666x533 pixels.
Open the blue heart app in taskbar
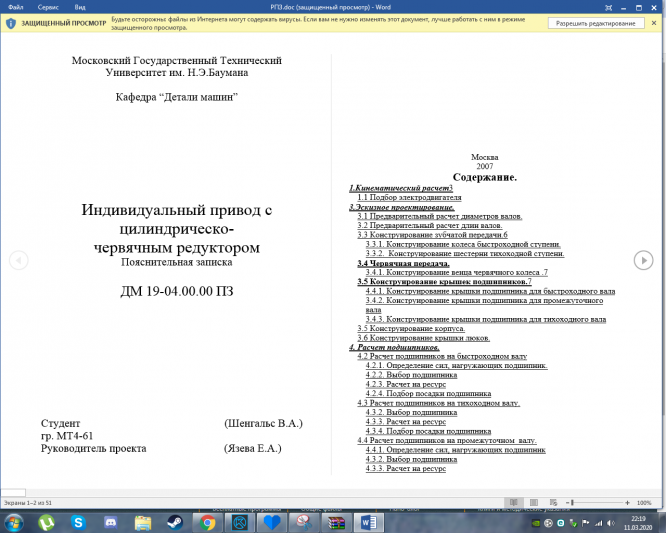(272, 522)
